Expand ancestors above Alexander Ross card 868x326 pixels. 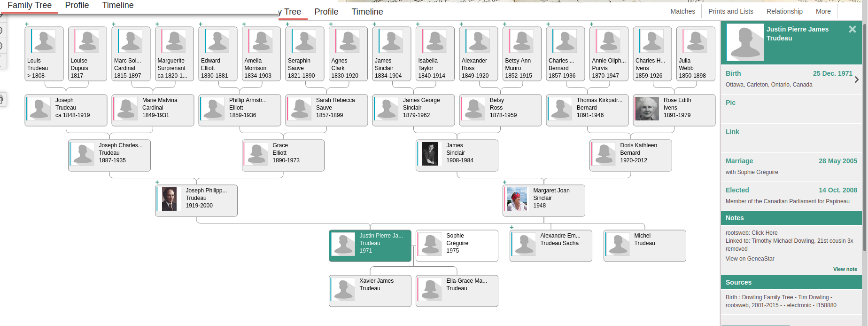coord(461,24)
